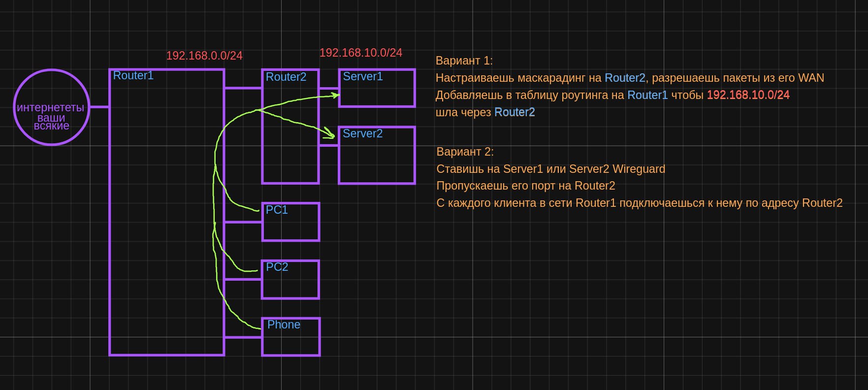The height and width of the screenshot is (390, 868).
Task: Click the "Server2" label
Action: (363, 133)
